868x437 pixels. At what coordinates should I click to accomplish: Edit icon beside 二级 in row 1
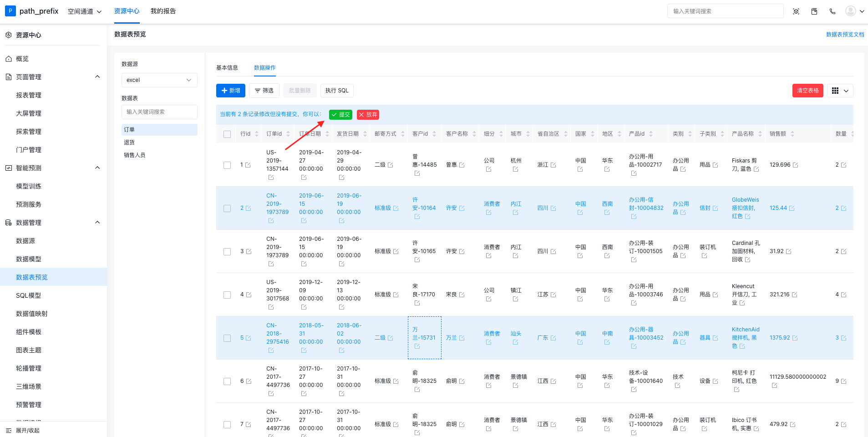[x=391, y=165]
